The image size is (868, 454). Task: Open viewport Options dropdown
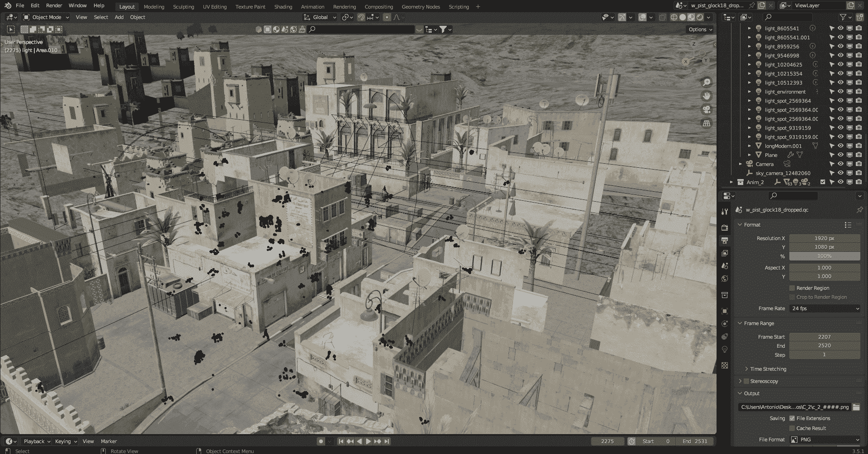700,29
